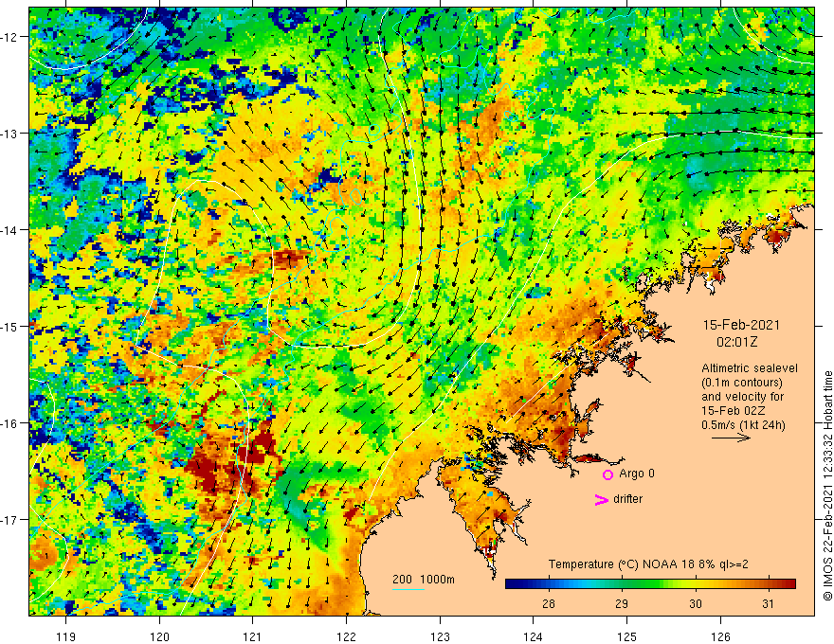Click the magenta Argo circle legend icon
The image size is (834, 644).
tap(607, 474)
